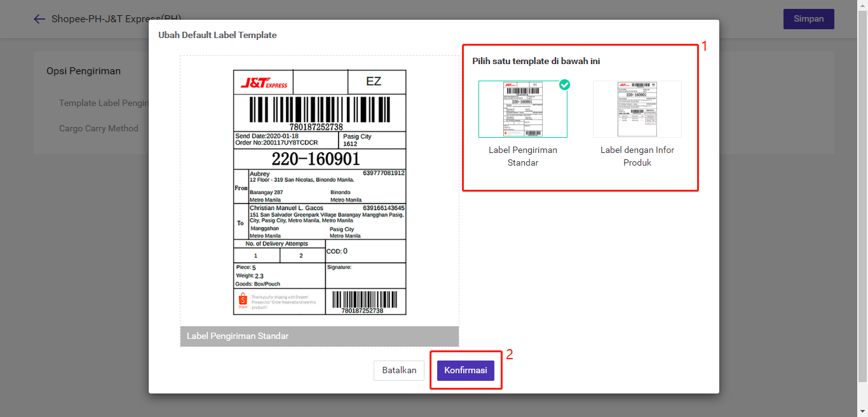
Task: Click the J&T Express logo in the label preview
Action: 263,83
